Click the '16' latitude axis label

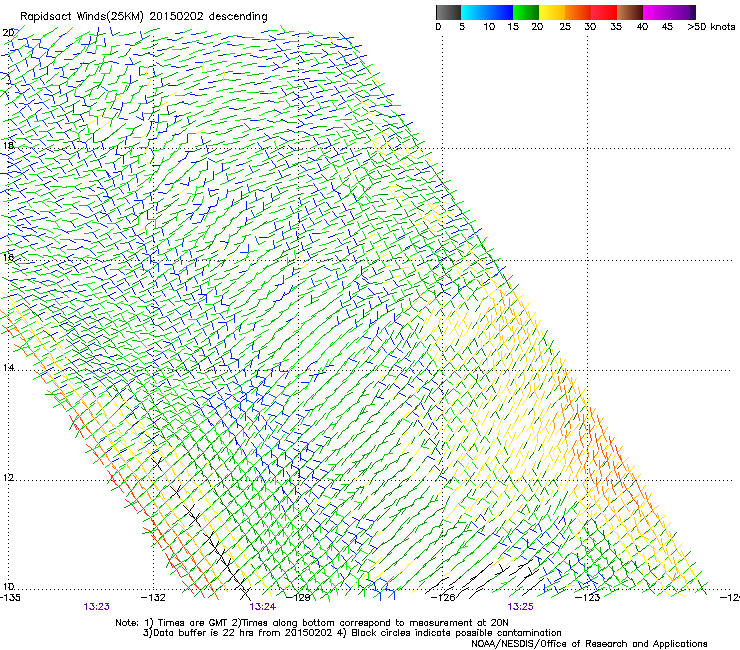[x=8, y=257]
